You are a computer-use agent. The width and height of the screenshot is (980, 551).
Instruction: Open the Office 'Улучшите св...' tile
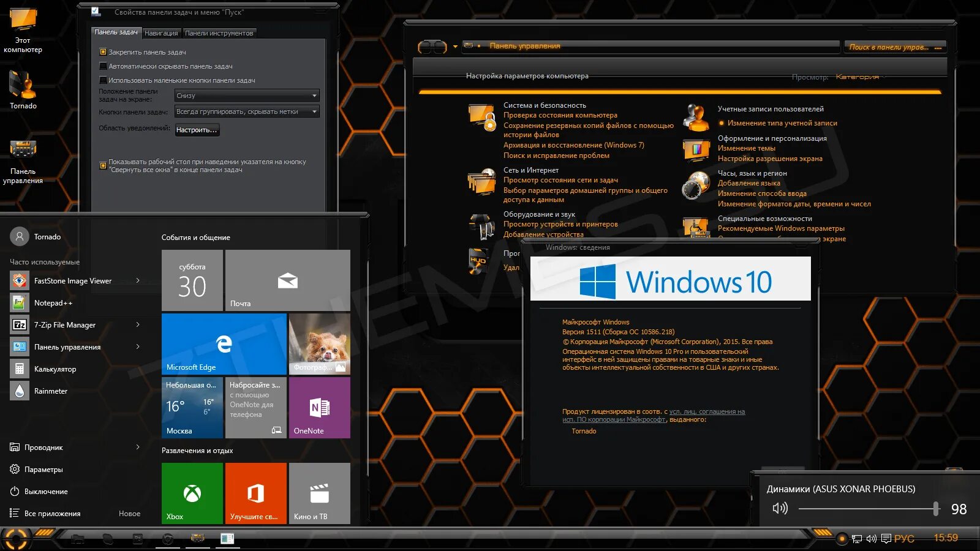pos(256,493)
